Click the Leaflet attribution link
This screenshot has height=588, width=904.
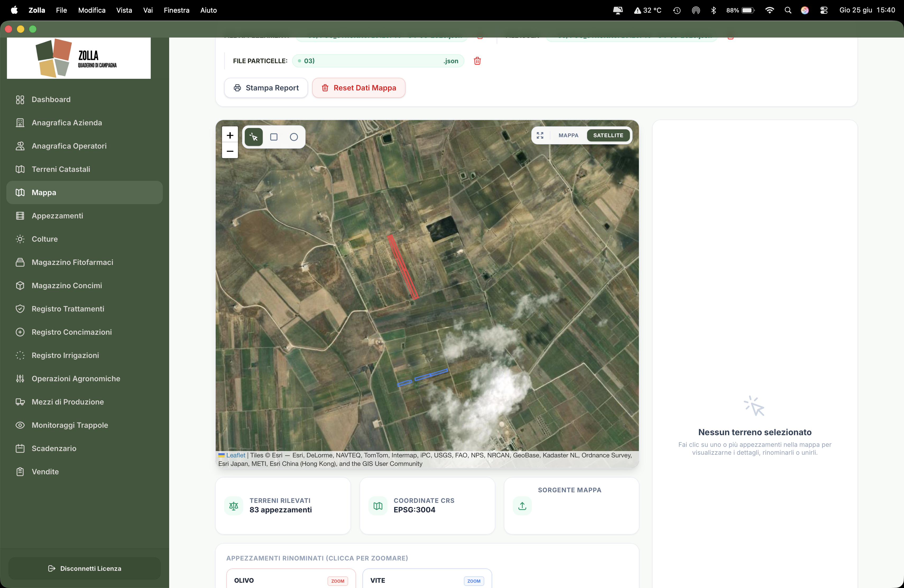[x=236, y=455]
